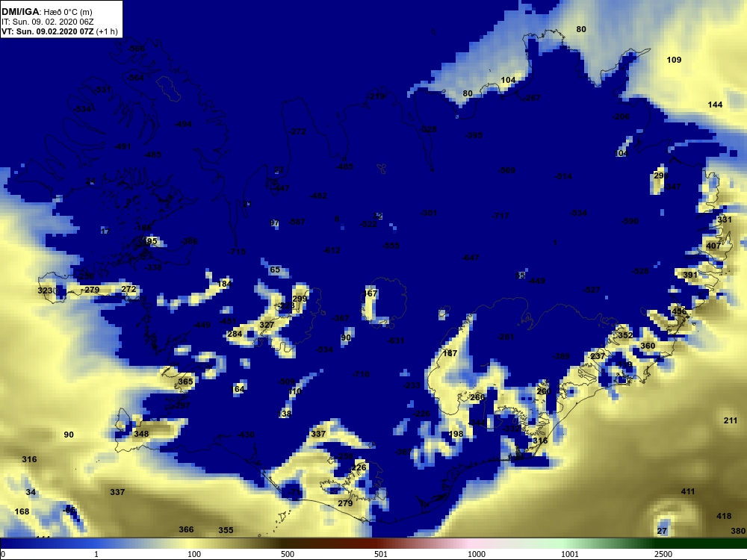Click the 1000 label on the colour scale
747x560 pixels.
click(x=476, y=554)
